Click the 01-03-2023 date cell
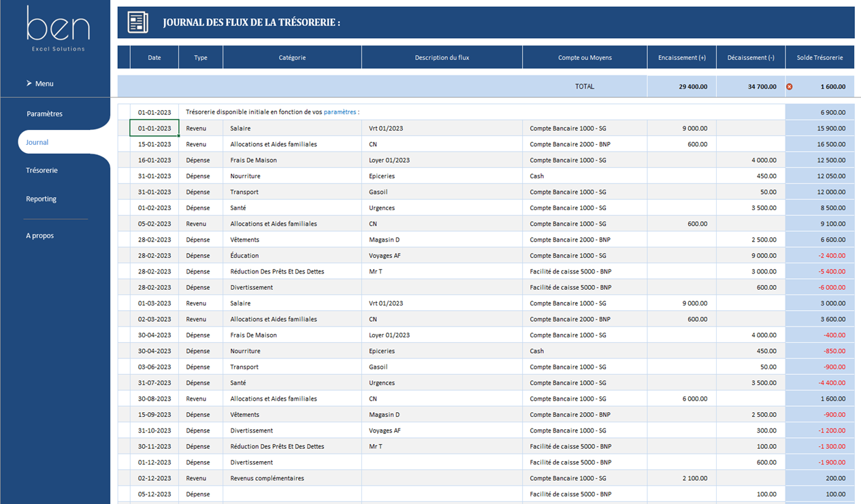This screenshot has width=861, height=504. point(155,303)
